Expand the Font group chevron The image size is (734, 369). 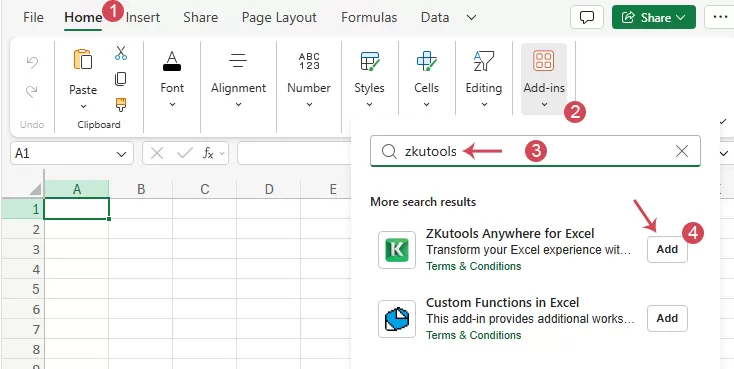pos(172,104)
